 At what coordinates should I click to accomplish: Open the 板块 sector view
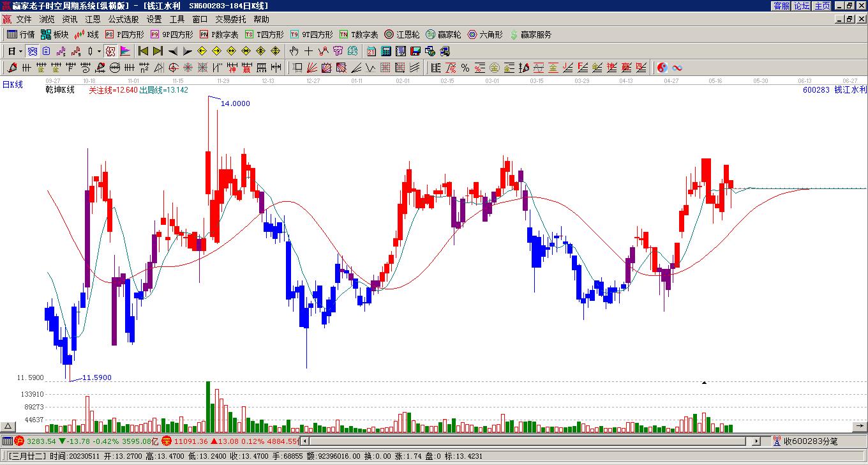click(x=55, y=34)
